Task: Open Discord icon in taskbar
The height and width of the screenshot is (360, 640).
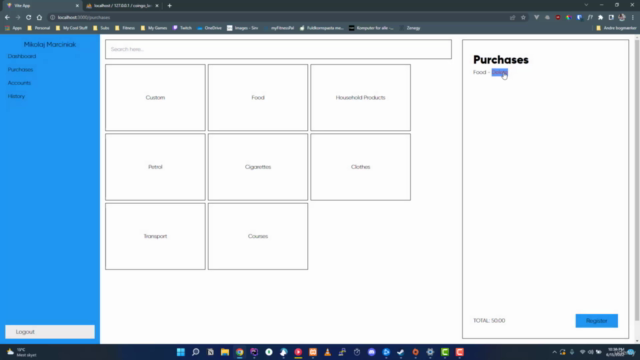Action: click(x=371, y=352)
